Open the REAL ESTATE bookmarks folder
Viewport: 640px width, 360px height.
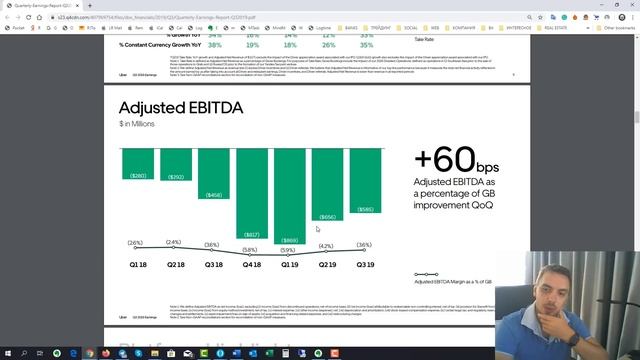(x=552, y=28)
